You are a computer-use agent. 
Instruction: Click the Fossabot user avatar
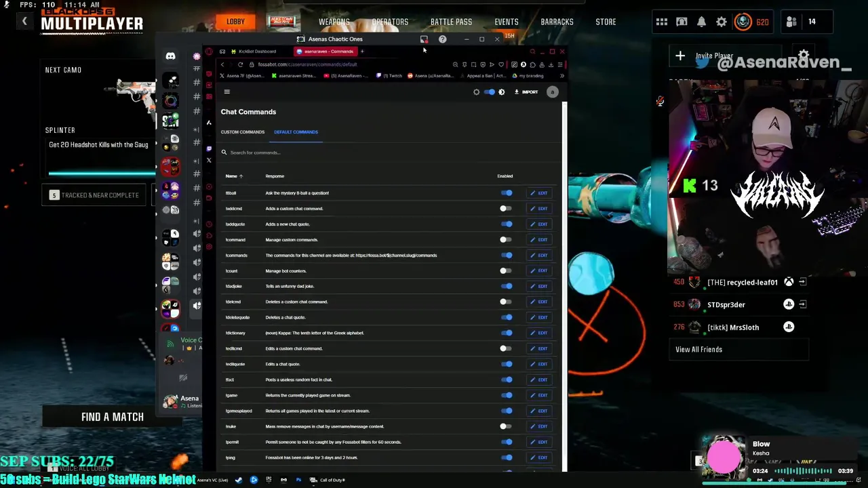[x=552, y=91]
